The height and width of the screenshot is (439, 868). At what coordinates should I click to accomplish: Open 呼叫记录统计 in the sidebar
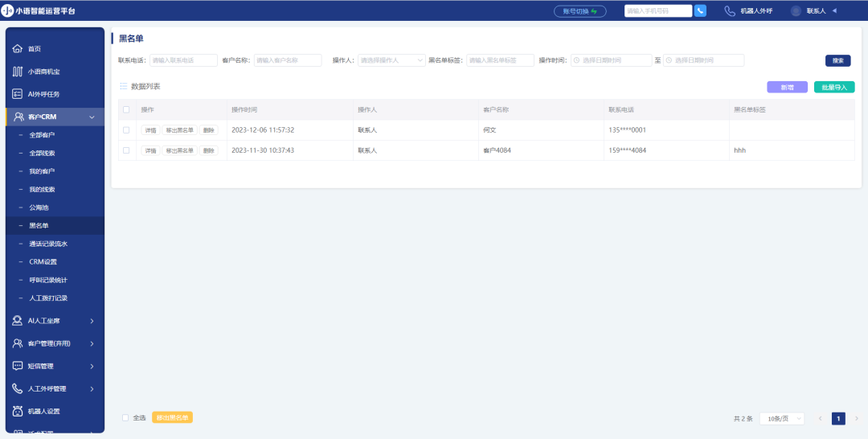pyautogui.click(x=48, y=280)
